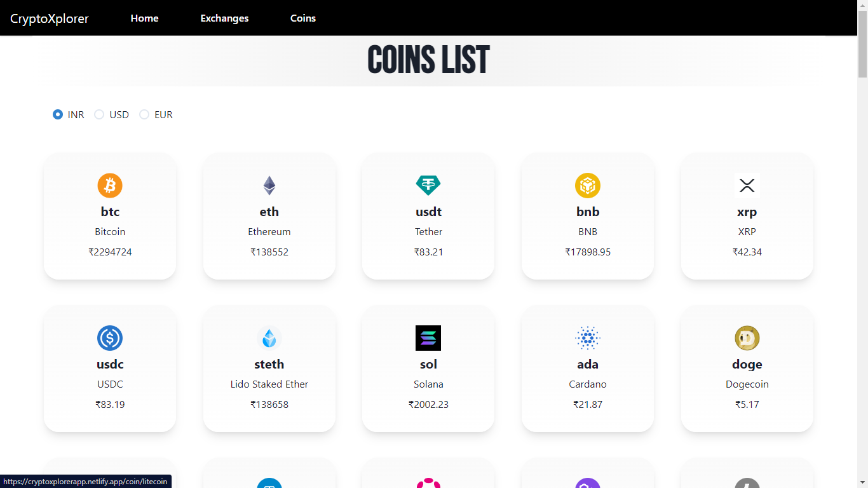Select the Ethereum diamond icon
Image resolution: width=868 pixels, height=488 pixels.
coord(269,186)
